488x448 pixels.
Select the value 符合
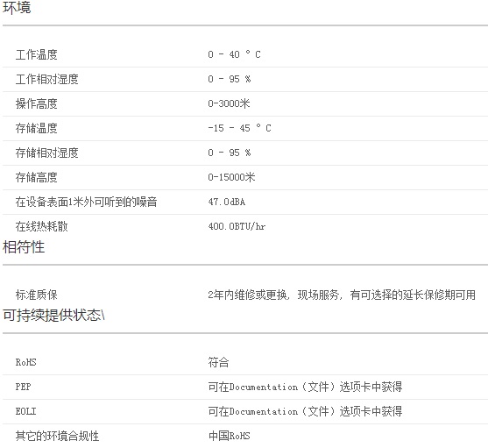point(218,362)
